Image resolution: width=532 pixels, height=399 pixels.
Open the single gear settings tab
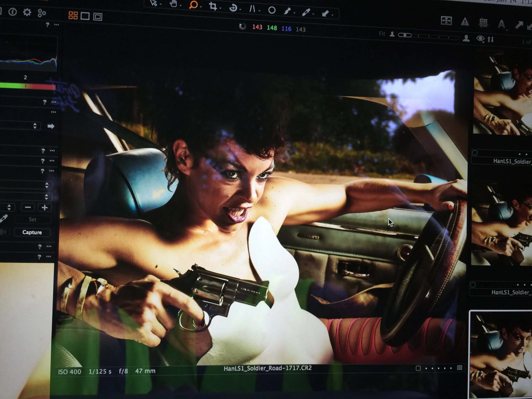[x=27, y=12]
